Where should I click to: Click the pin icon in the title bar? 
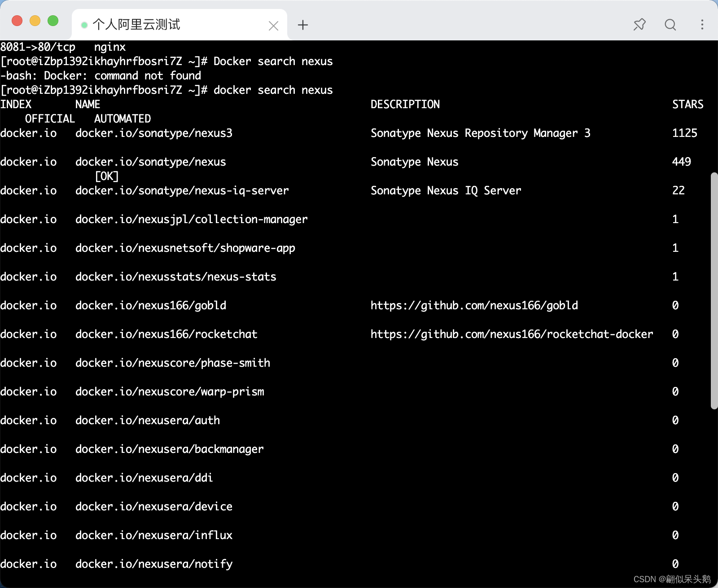(639, 25)
